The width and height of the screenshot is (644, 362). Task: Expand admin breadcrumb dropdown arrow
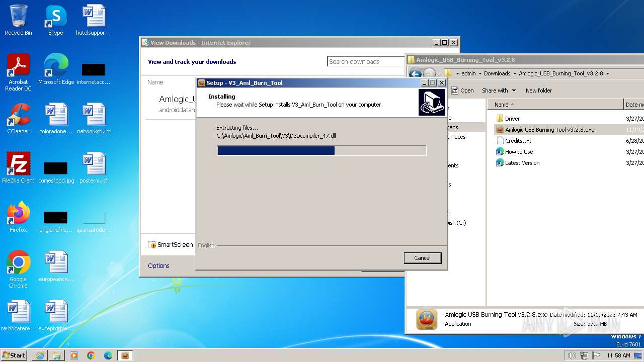point(480,73)
